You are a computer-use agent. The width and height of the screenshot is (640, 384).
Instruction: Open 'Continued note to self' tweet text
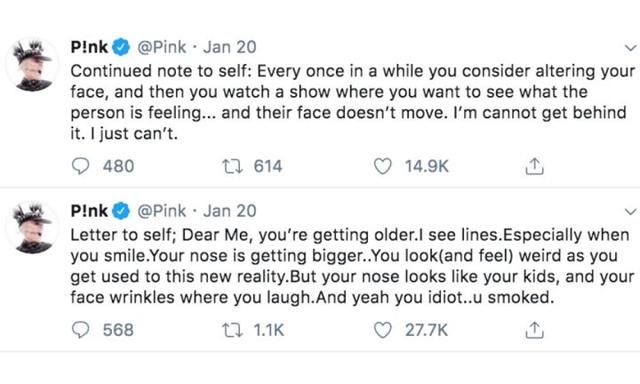point(353,102)
